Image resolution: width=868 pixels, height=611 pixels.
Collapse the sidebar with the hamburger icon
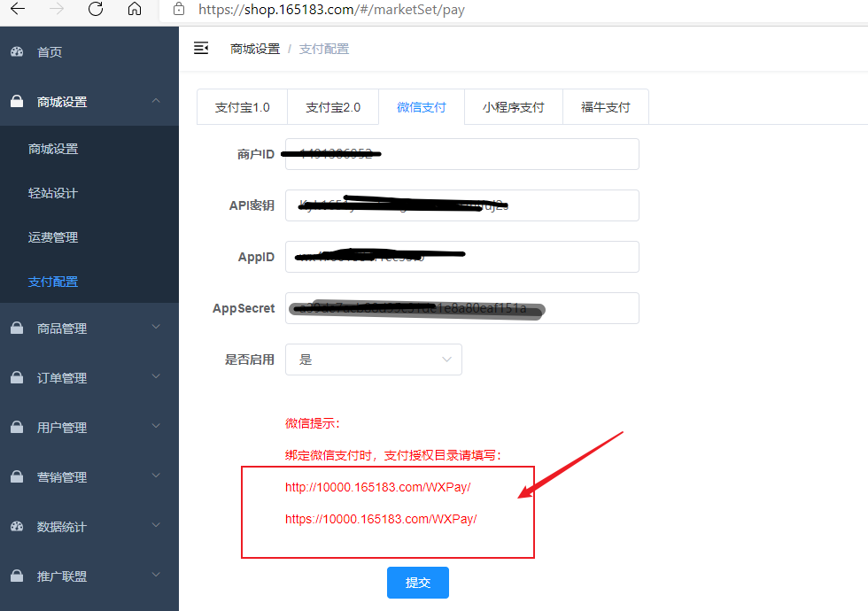click(201, 48)
